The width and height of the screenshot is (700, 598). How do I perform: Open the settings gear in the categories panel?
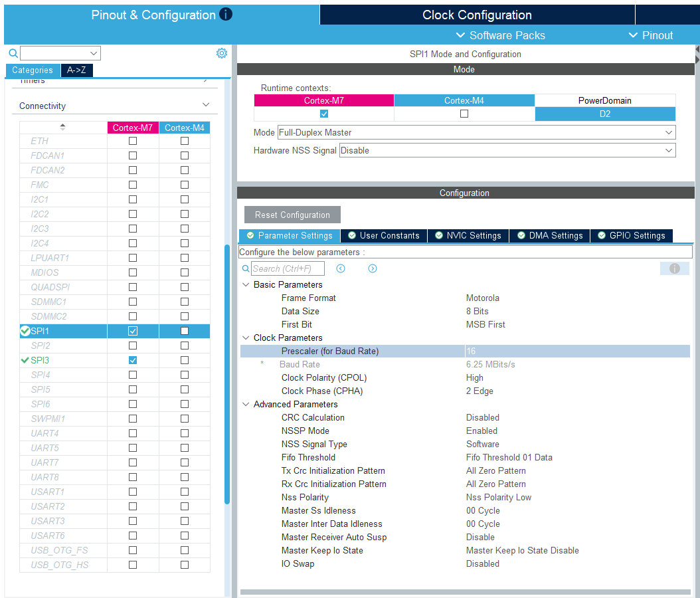tap(221, 53)
